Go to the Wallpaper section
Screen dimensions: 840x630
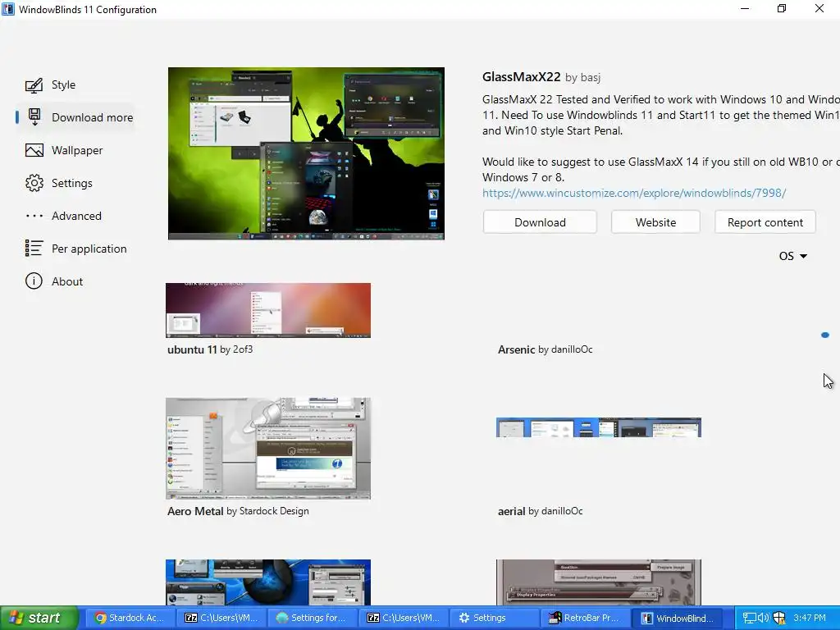coord(77,151)
